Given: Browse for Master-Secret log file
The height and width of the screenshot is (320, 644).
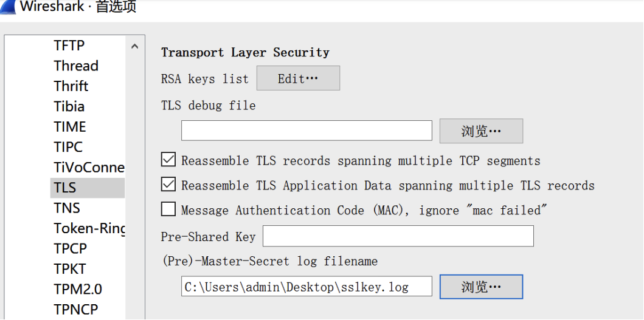Looking at the screenshot, I should [480, 287].
